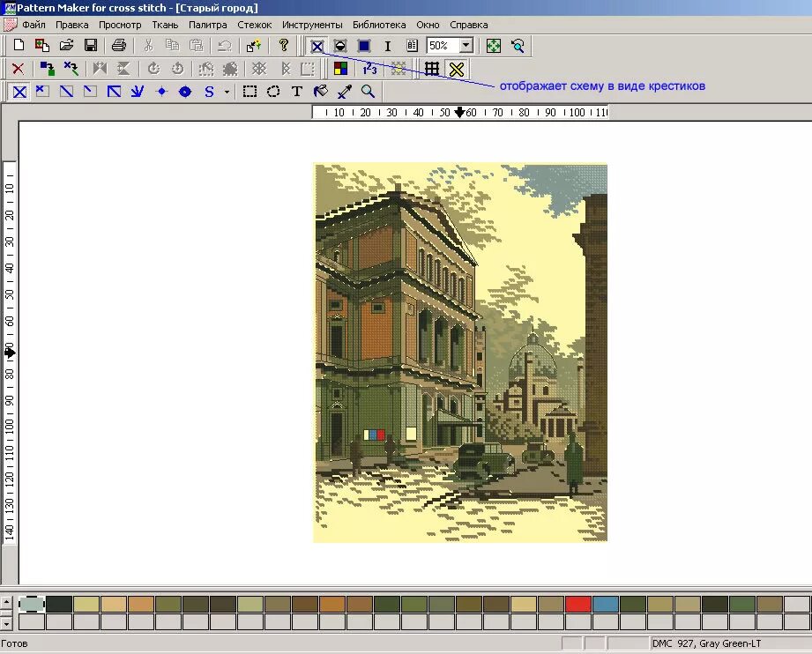Expand the backstitch tool options arrow

(227, 93)
